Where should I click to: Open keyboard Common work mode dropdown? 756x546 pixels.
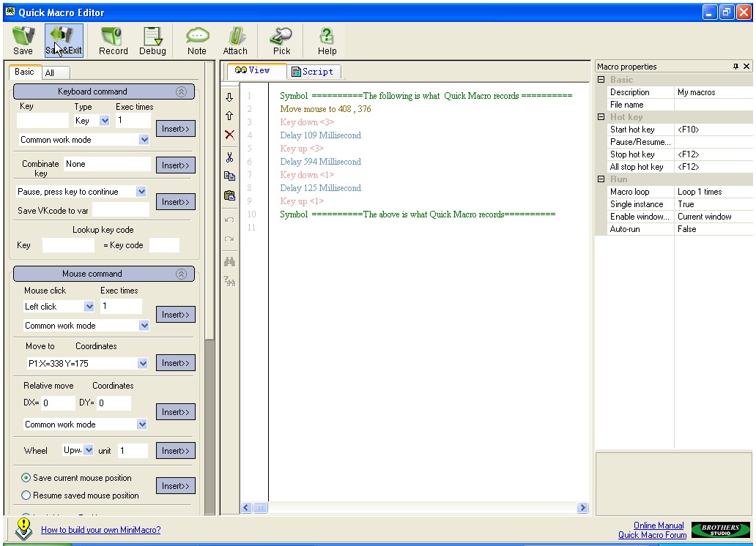pos(144,140)
